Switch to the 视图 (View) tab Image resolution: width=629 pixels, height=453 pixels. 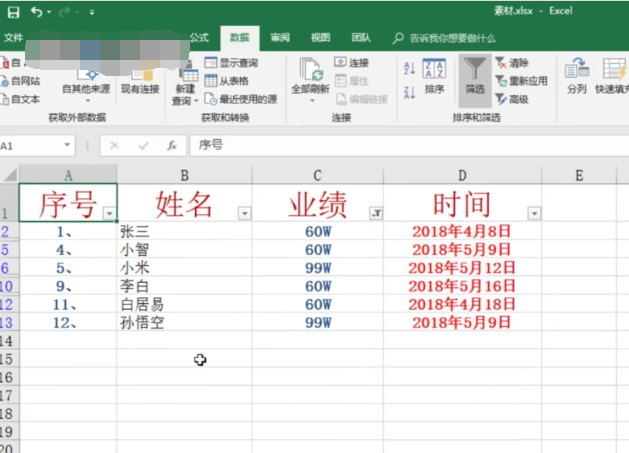[x=320, y=38]
